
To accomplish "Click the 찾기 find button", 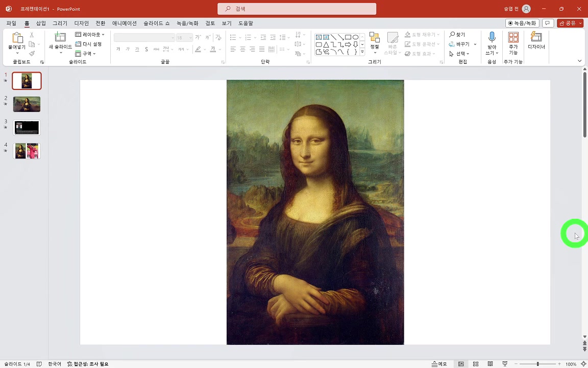I will 457,35.
